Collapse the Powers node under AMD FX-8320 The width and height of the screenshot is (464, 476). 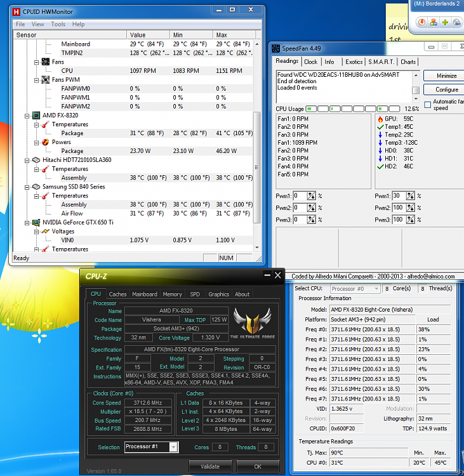36,142
